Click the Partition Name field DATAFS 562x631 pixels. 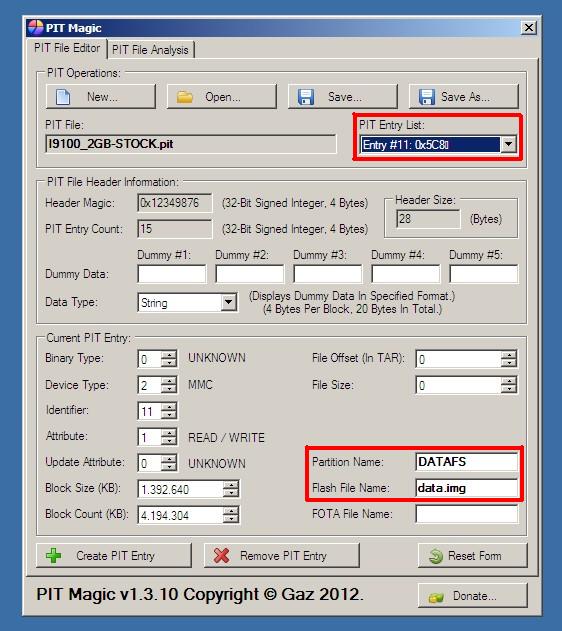coord(467,462)
